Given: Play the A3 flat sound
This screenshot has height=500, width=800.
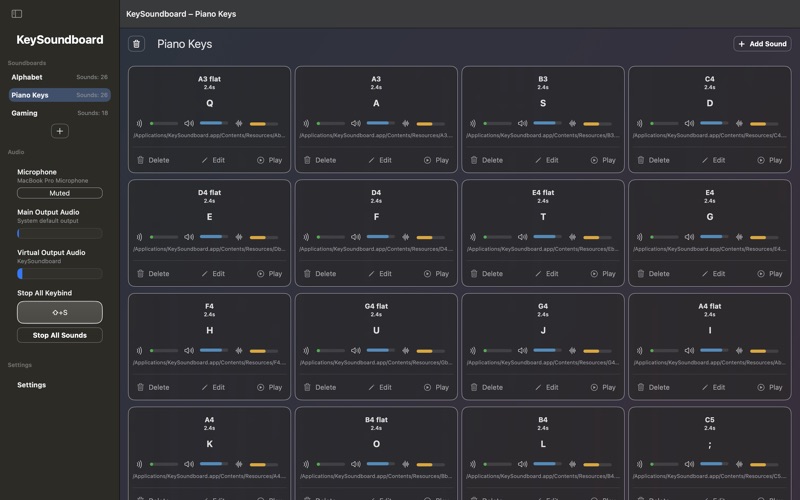Looking at the screenshot, I should pos(269,160).
